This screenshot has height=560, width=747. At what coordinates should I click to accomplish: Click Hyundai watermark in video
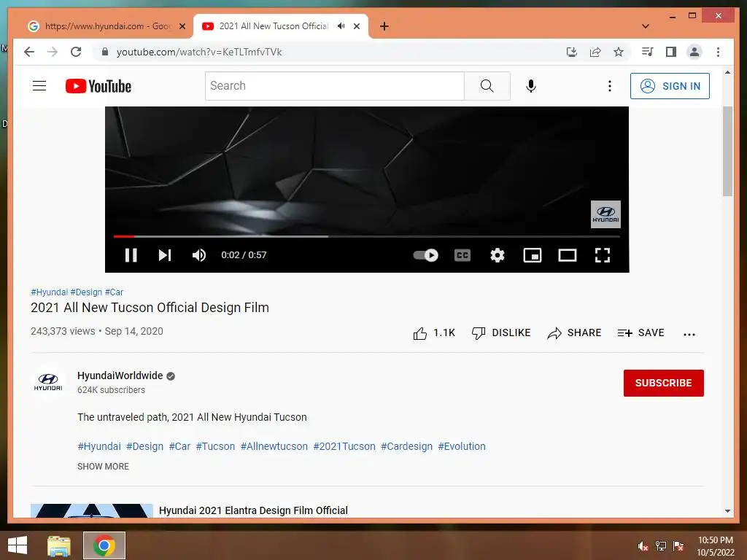605,214
